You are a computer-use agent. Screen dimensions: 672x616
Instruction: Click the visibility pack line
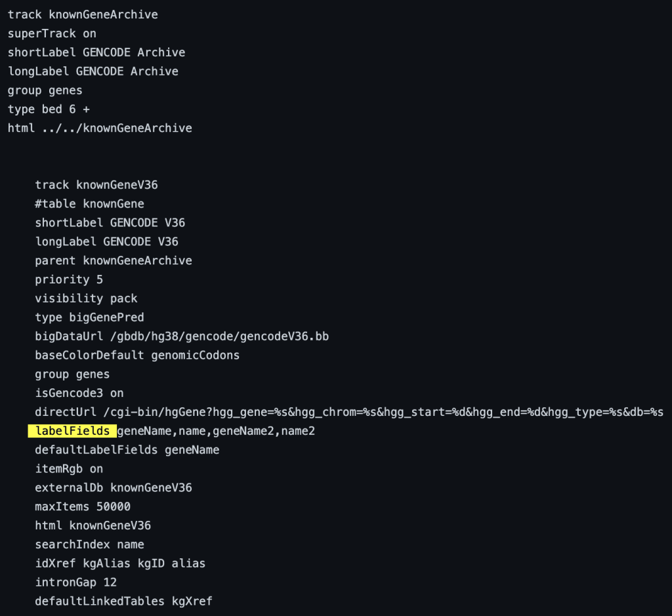(x=86, y=298)
